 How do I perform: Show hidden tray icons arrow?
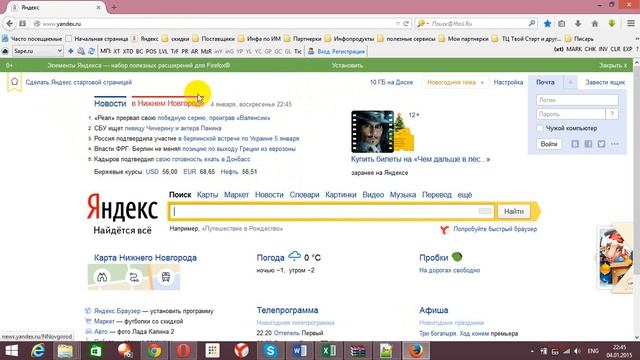(x=532, y=351)
